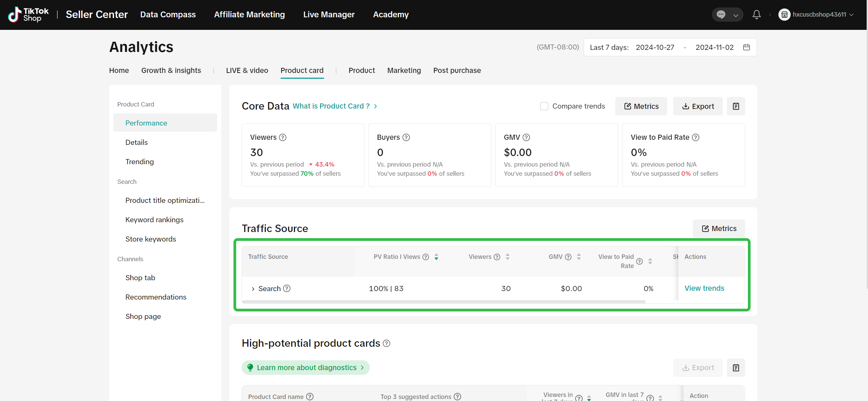Expand the chat dropdown arrow in header
This screenshot has height=401, width=868.
tap(736, 15)
